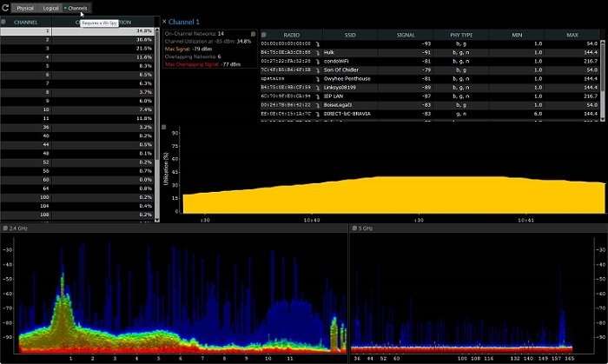Image resolution: width=608 pixels, height=364 pixels.
Task: Click the utilization graph panel icon
Action: click(164, 127)
